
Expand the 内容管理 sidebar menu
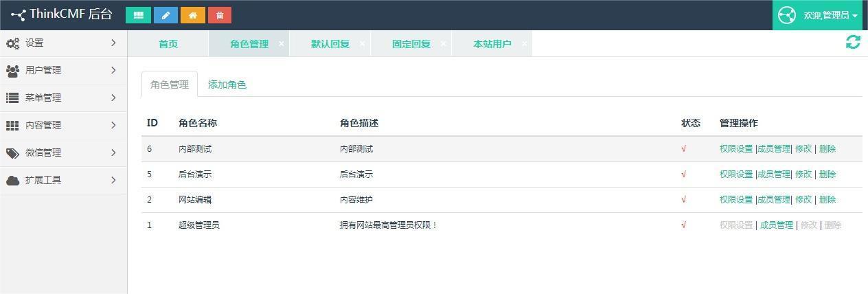pyautogui.click(x=63, y=125)
